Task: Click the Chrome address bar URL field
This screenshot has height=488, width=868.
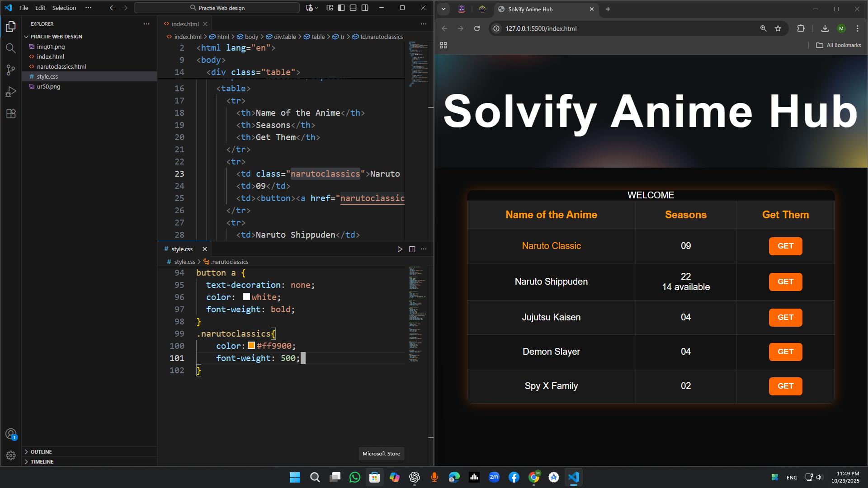Action: [x=624, y=28]
